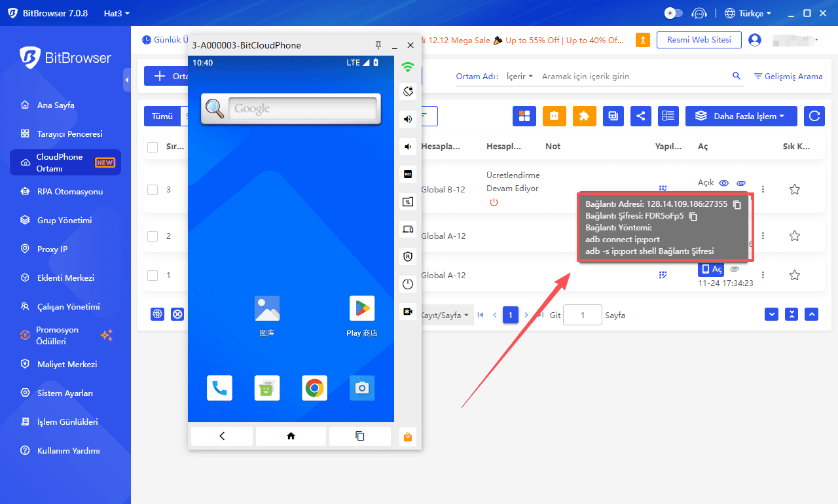838x504 pixels.
Task: Open the Phone dialer app
Action: click(x=219, y=388)
